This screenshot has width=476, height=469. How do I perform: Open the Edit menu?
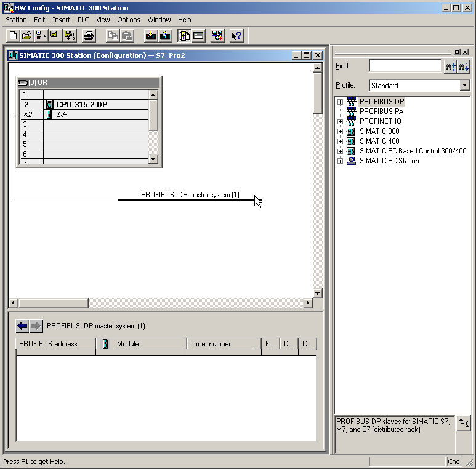(x=39, y=20)
